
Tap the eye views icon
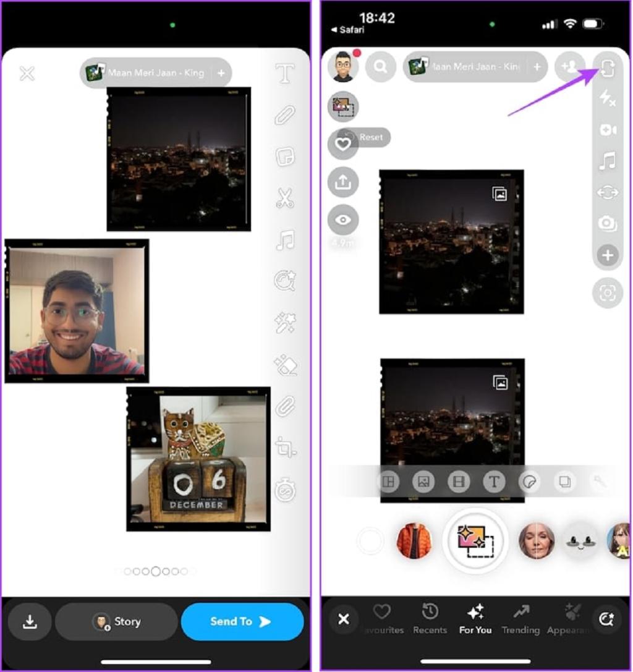[343, 220]
